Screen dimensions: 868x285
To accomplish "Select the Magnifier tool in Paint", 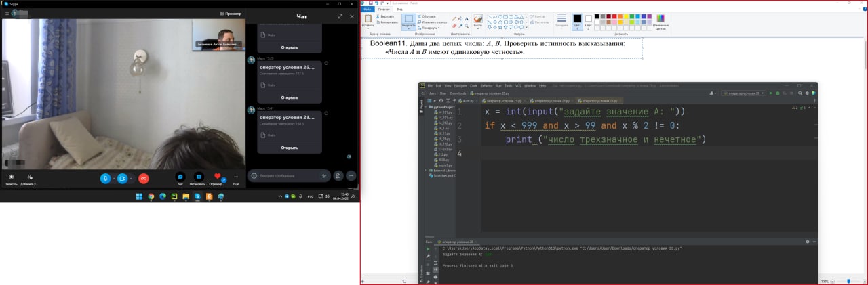I will click(467, 26).
